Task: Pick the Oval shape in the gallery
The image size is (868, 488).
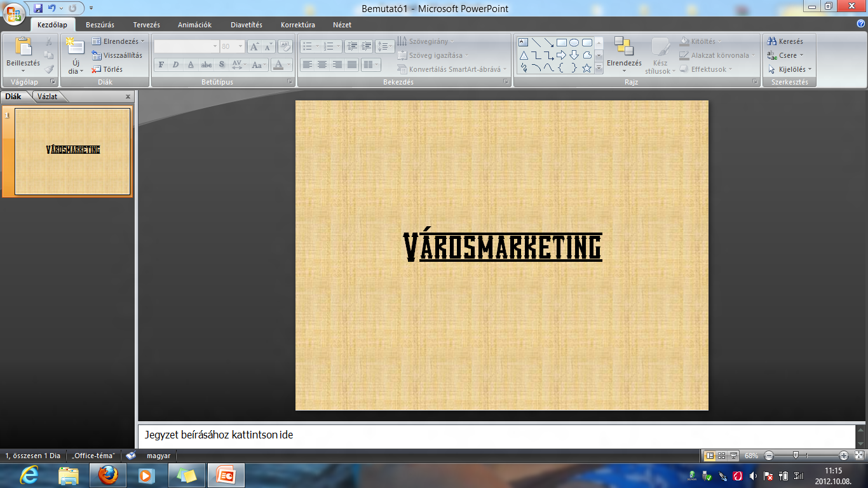Action: (574, 43)
